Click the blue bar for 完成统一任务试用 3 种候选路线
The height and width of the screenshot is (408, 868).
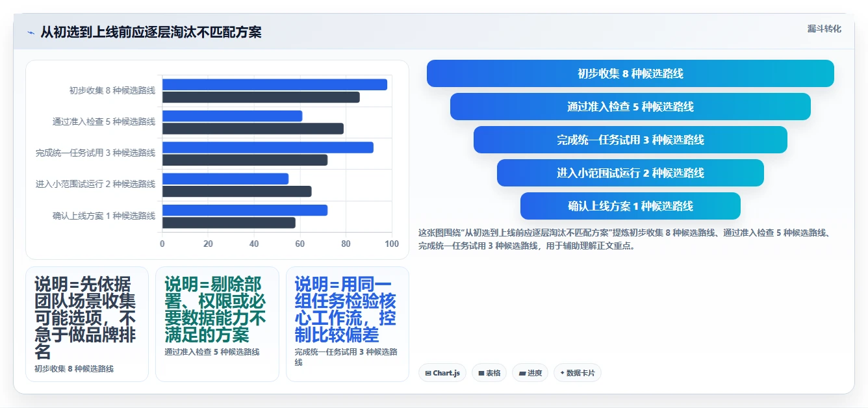tap(268, 147)
